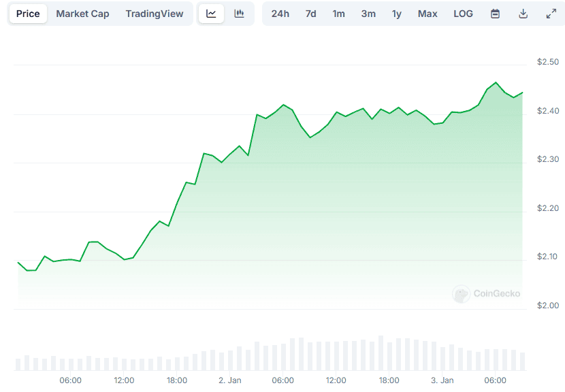This screenshot has height=392, width=565.
Task: Show the 1y time range
Action: pyautogui.click(x=397, y=14)
